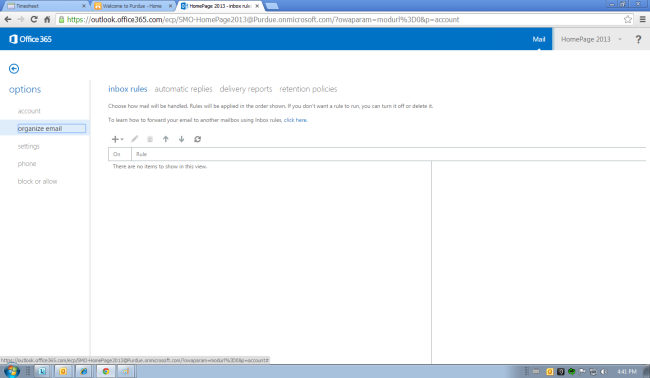This screenshot has width=650, height=378.
Task: Switch to the delivery reports tab
Action: tap(246, 89)
